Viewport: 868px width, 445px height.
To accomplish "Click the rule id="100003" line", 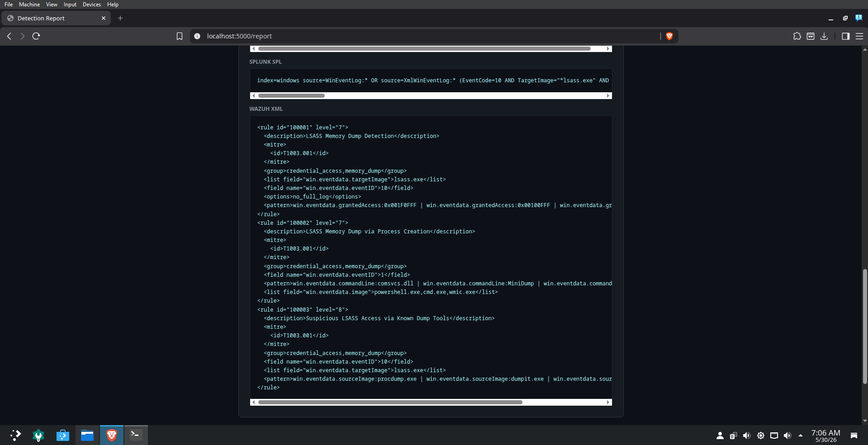I will click(303, 310).
